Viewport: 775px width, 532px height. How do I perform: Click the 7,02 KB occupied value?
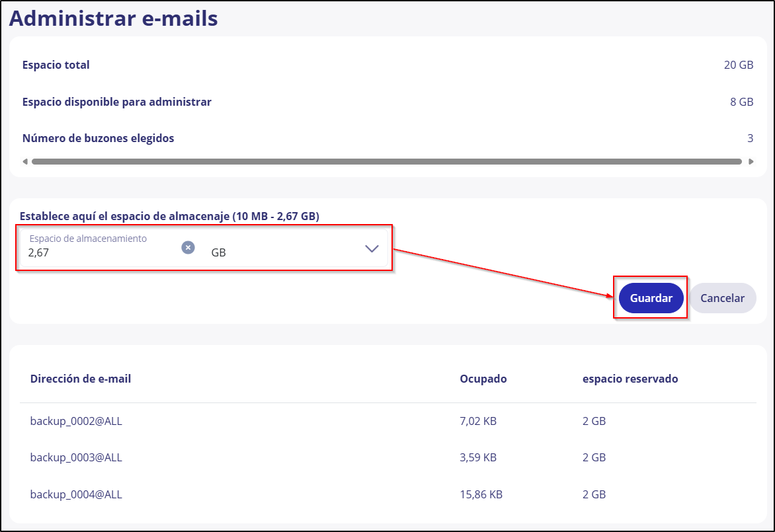[478, 421]
